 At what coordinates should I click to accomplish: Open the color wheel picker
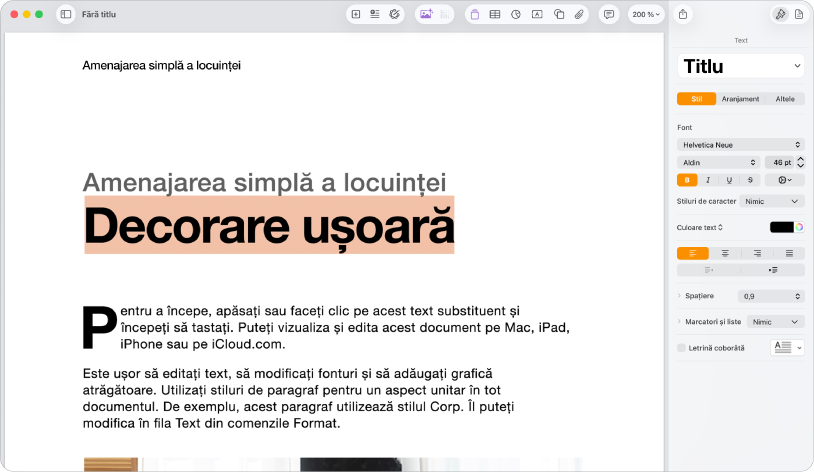pos(799,227)
